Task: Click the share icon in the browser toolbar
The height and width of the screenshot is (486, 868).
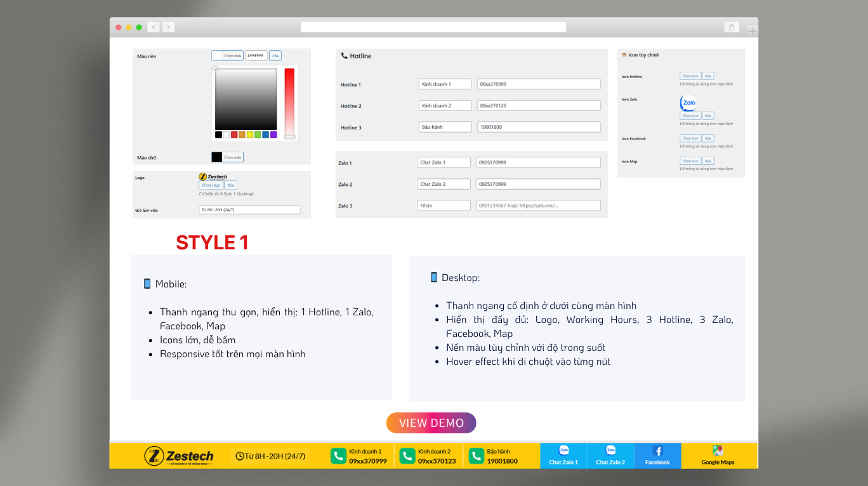Action: click(x=732, y=27)
